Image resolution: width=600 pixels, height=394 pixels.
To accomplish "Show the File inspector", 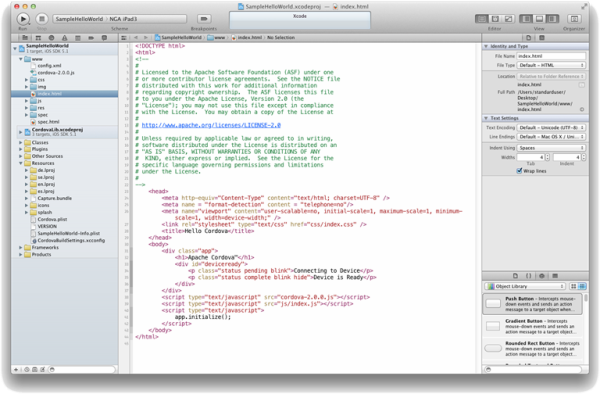I will [x=528, y=37].
